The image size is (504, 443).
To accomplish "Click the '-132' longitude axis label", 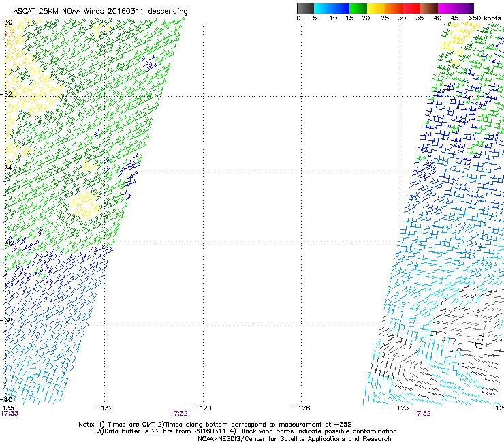I will tap(104, 408).
